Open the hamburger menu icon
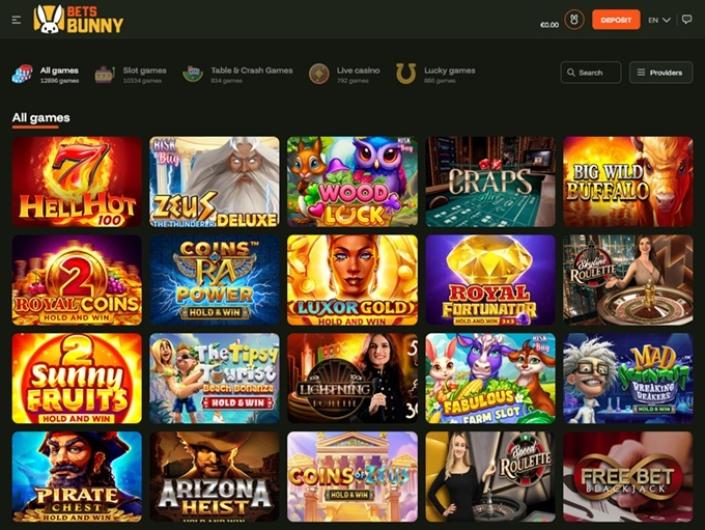705x530 pixels. coord(16,20)
